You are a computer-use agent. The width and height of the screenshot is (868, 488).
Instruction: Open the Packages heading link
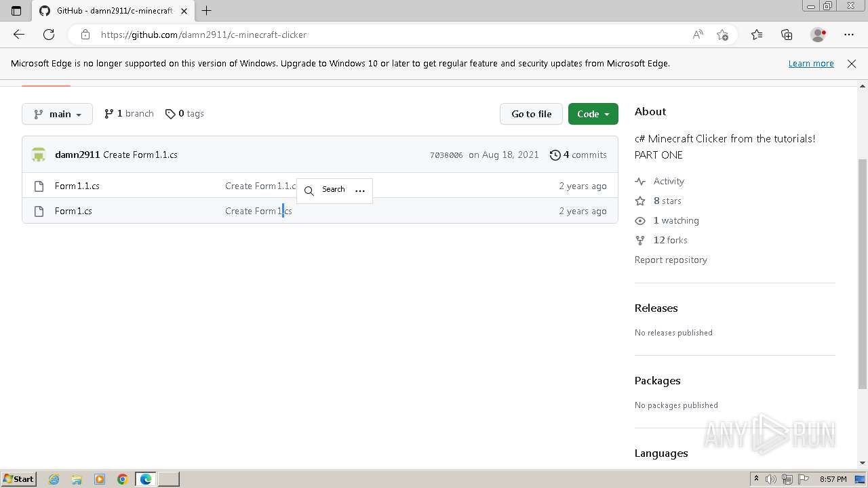tap(657, 380)
